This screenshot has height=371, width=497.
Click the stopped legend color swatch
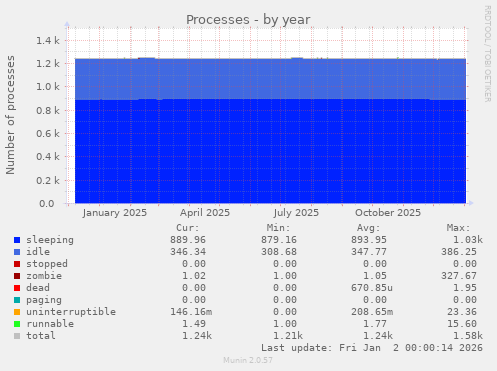(x=17, y=264)
